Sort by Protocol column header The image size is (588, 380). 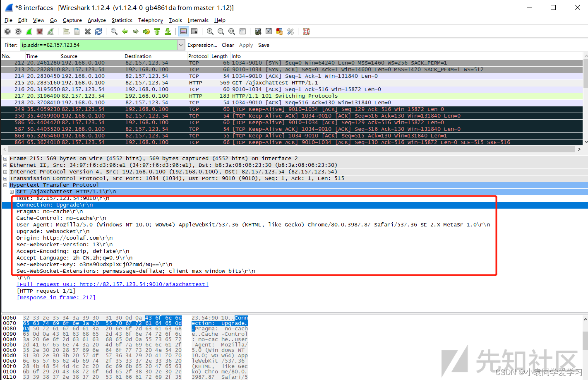(198, 56)
